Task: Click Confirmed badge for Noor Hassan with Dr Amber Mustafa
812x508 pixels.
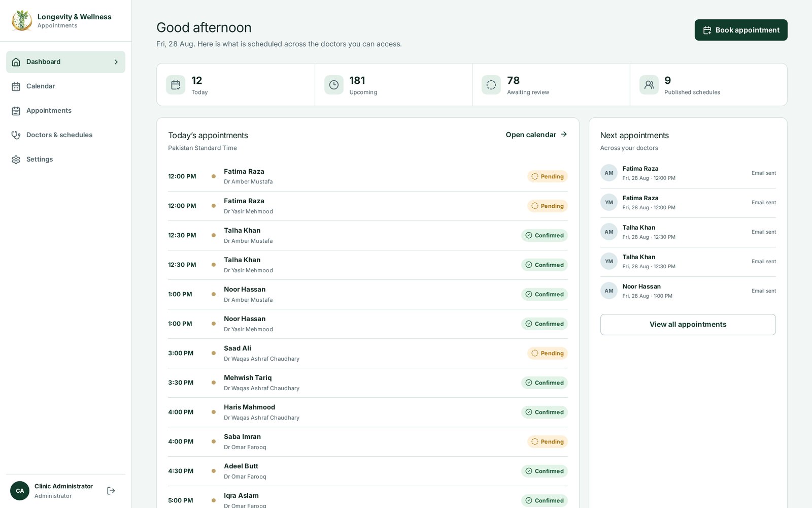Action: click(x=545, y=294)
